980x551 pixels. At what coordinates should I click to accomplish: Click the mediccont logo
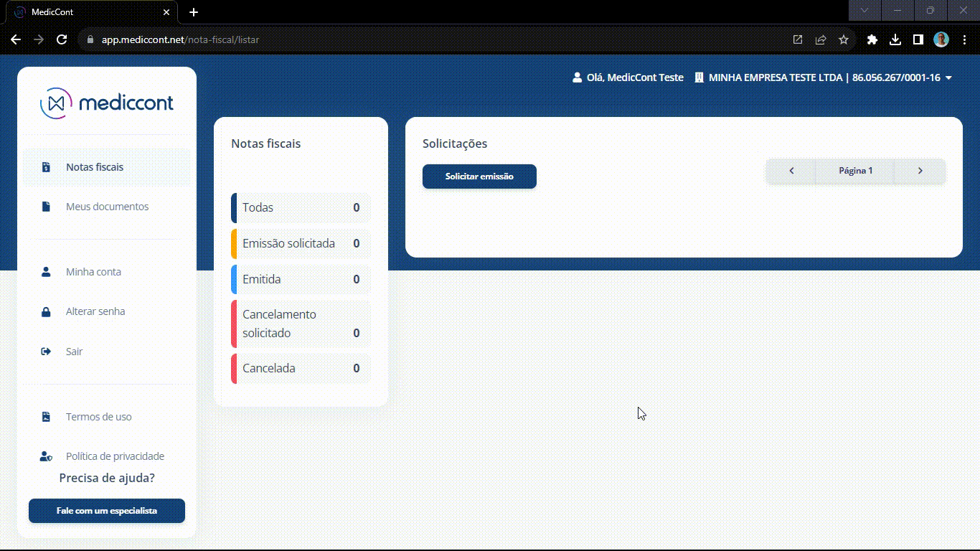[107, 103]
